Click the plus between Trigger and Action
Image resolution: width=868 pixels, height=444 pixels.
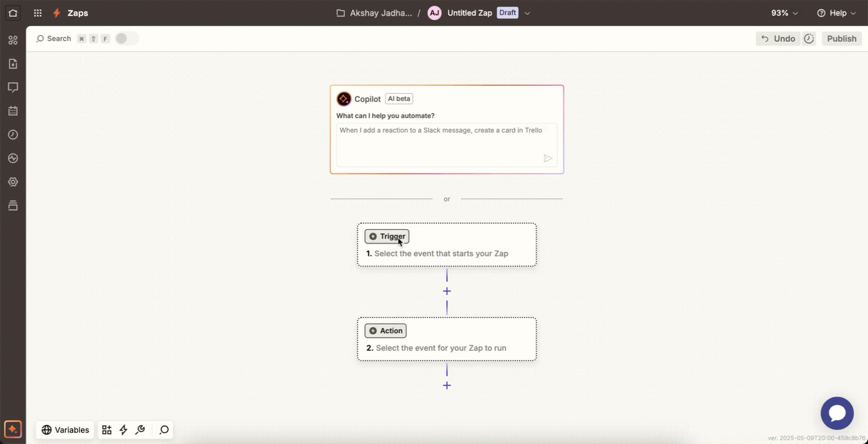[447, 291]
